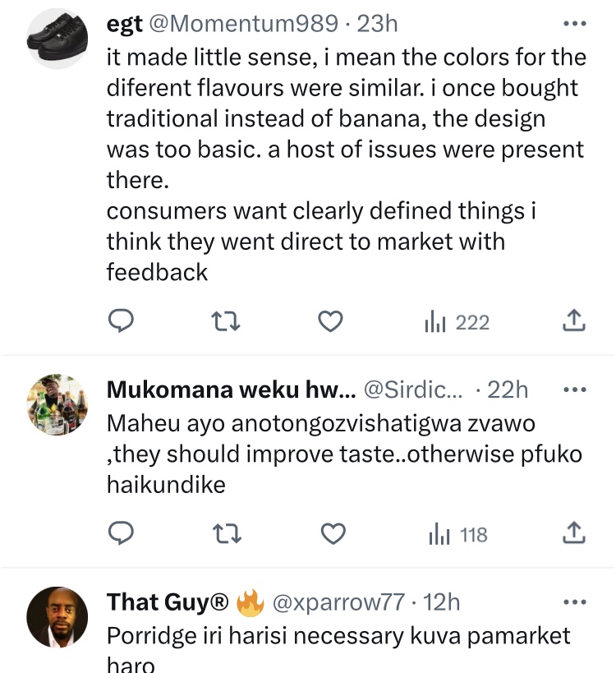Open @Momentum989's profile from the username
This screenshot has width=616, height=673.
tap(241, 25)
